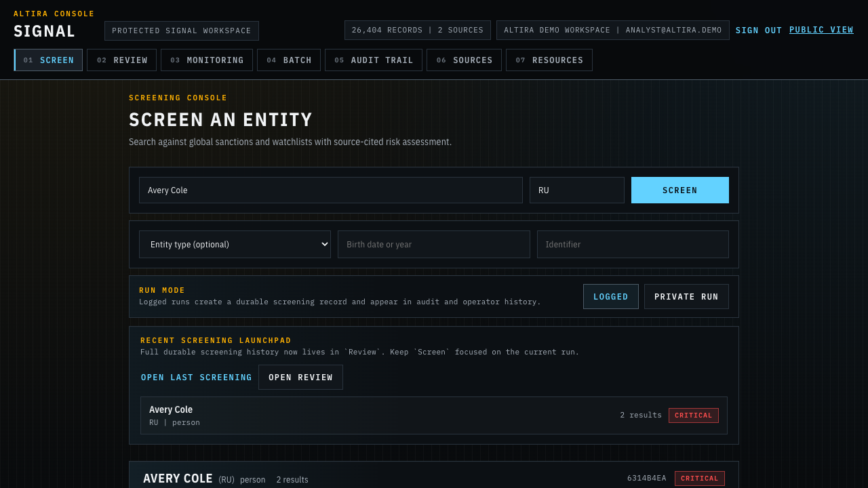
Task: Switch to the 02 REVIEW tab
Action: tap(121, 60)
